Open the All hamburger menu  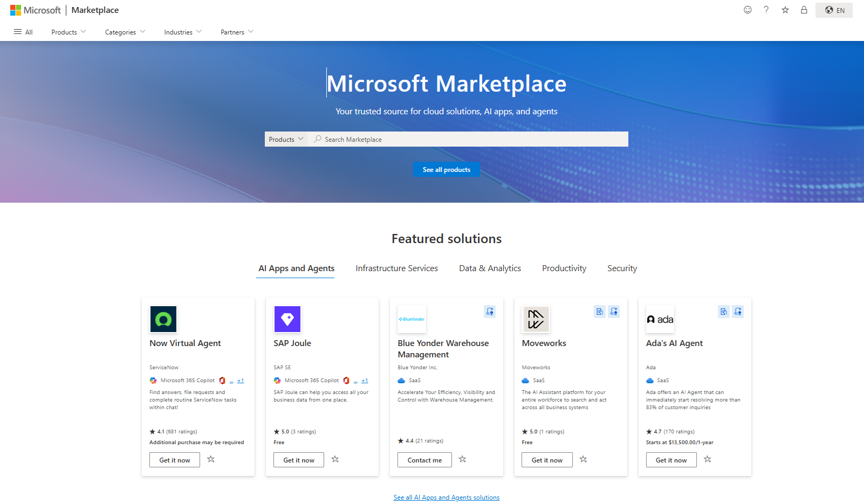23,32
